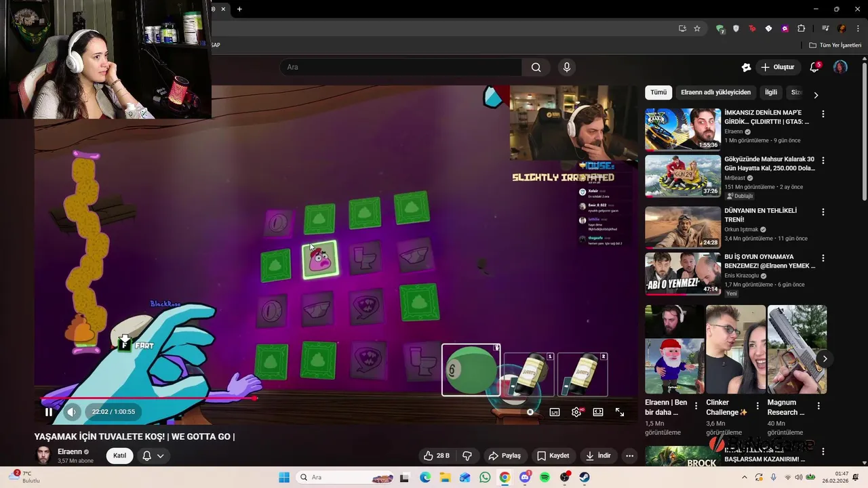868x488 pixels.
Task: Open the Windows Start menu
Action: click(x=284, y=477)
